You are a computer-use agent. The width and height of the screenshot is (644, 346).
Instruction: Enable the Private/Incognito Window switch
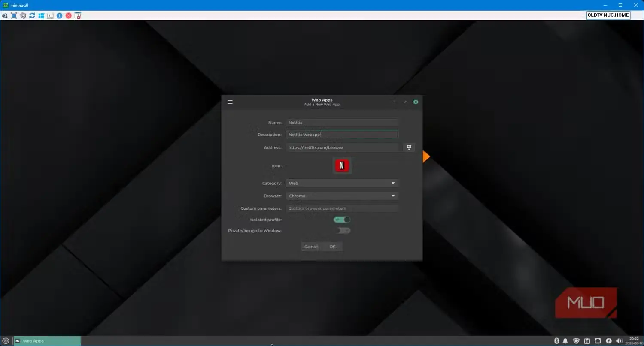point(343,230)
